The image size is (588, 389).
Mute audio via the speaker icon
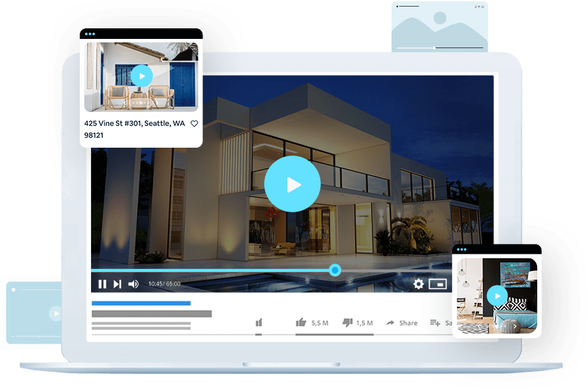coord(134,284)
